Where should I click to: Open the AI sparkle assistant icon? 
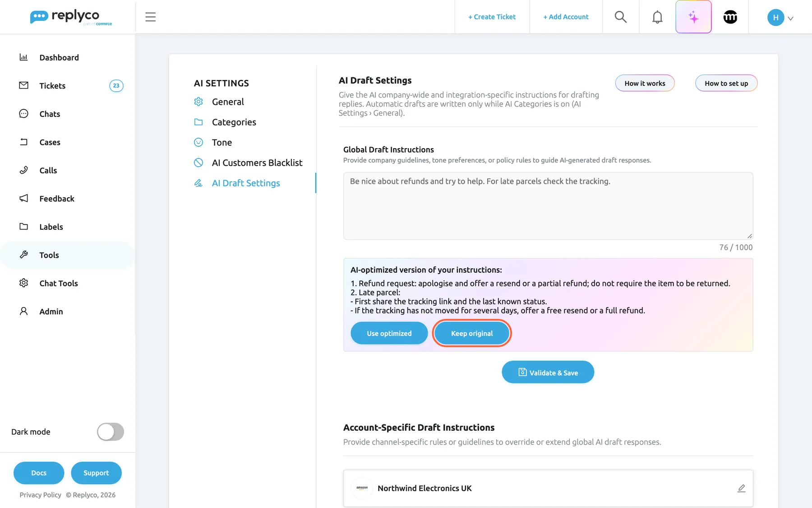click(x=693, y=17)
